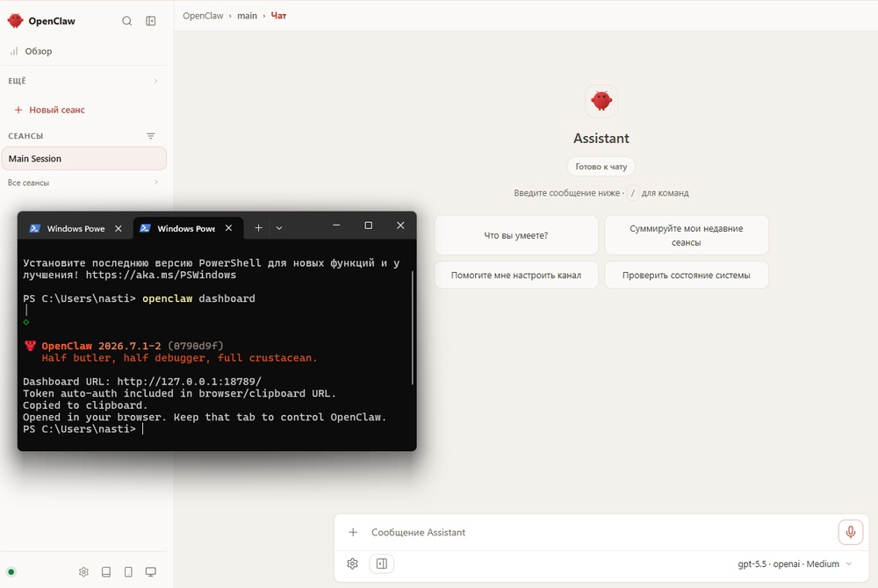The width and height of the screenshot is (878, 588).
Task: Toggle the side panel icon in composer
Action: 381,563
